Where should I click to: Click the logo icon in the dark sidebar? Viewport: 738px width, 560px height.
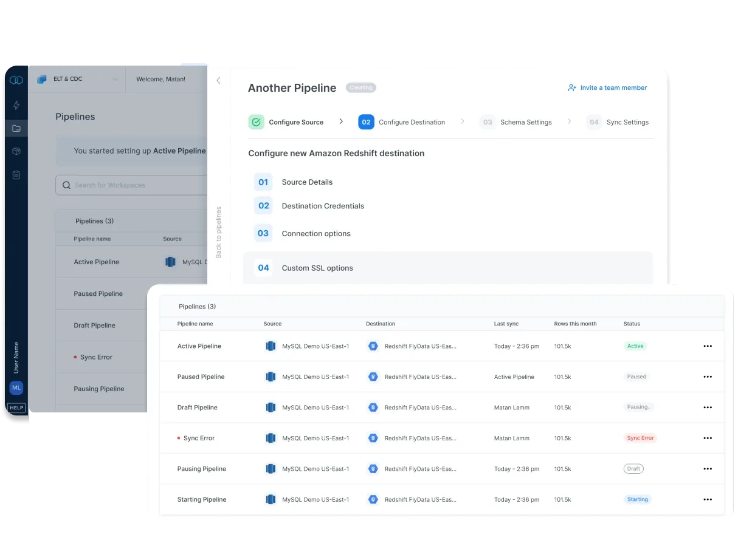point(16,80)
